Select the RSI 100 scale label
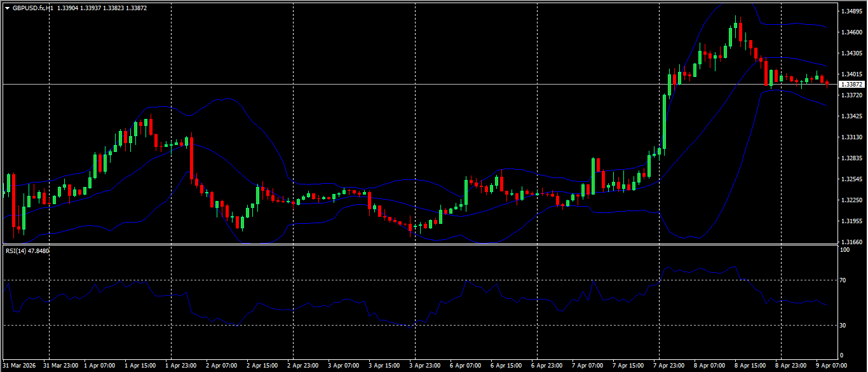 845,249
